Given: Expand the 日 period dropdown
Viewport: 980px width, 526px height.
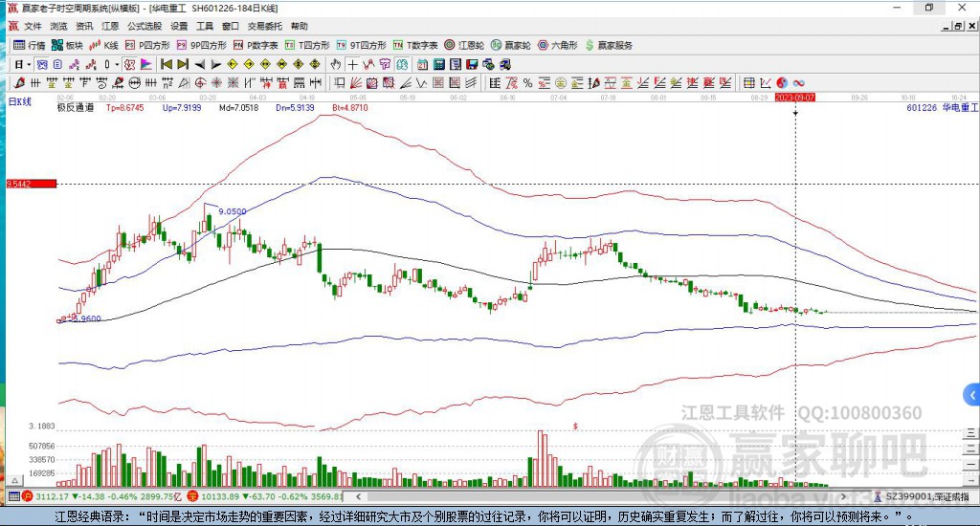Looking at the screenshot, I should pos(29,64).
